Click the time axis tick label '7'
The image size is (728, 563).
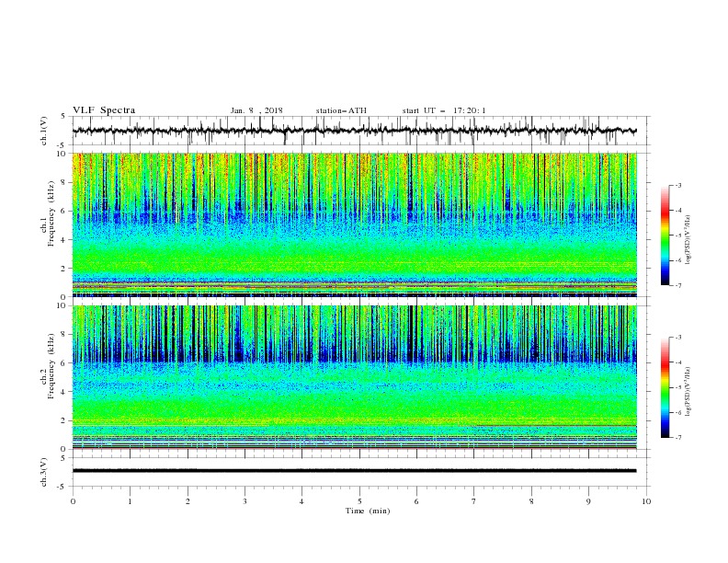pyautogui.click(x=474, y=501)
